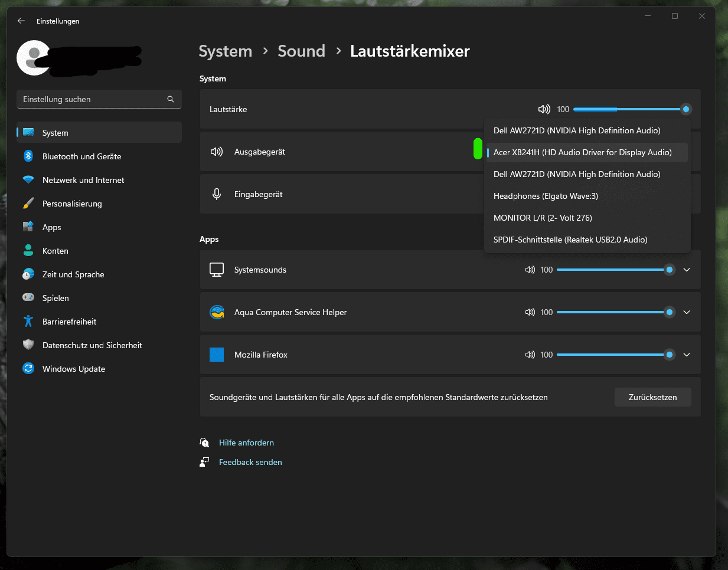Expand the Systemsounds options chevron
The width and height of the screenshot is (728, 570).
687,270
